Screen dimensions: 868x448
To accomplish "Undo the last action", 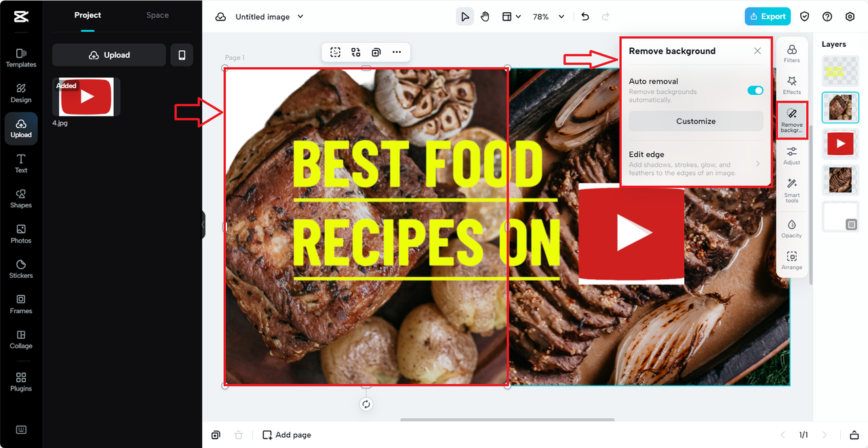I will pyautogui.click(x=585, y=17).
